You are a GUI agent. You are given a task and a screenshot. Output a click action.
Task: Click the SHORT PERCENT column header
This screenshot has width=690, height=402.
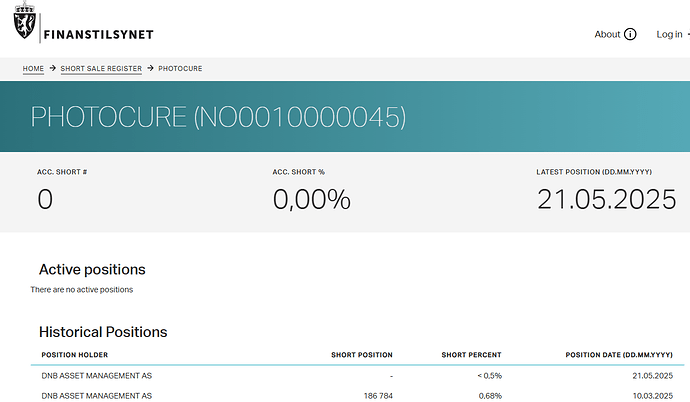click(x=471, y=355)
